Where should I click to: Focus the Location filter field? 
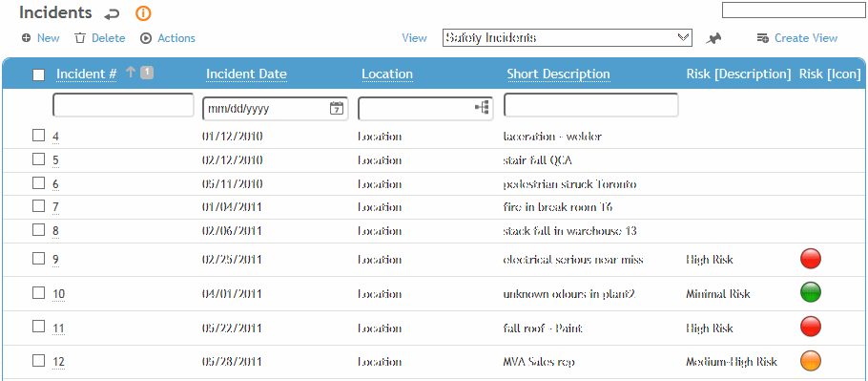point(425,108)
